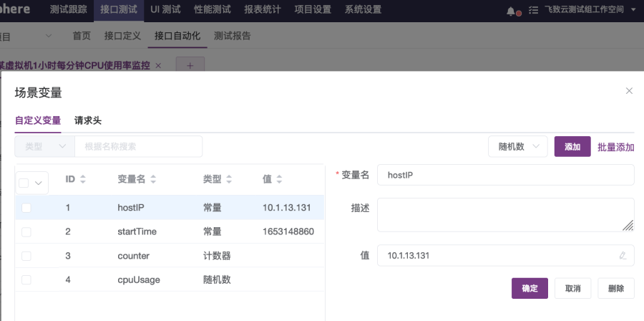Switch to the 接口测试 menu
The height and width of the screenshot is (321, 644).
[119, 10]
